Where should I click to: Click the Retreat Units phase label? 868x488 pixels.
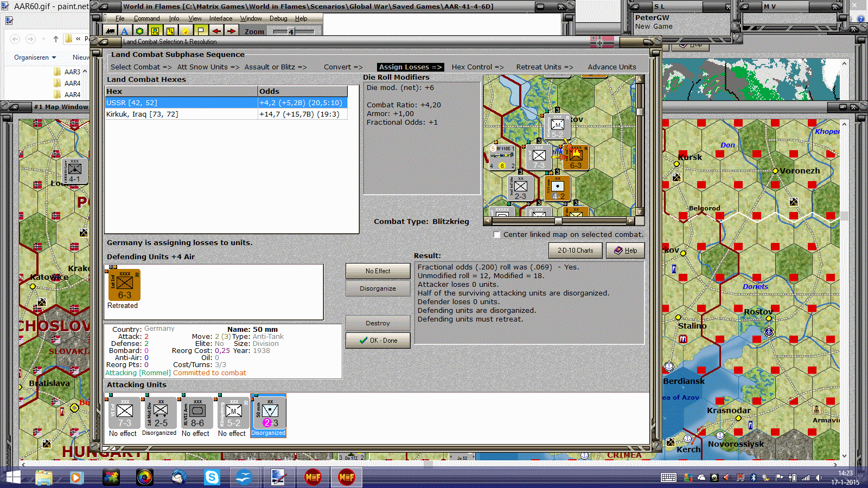pyautogui.click(x=544, y=67)
